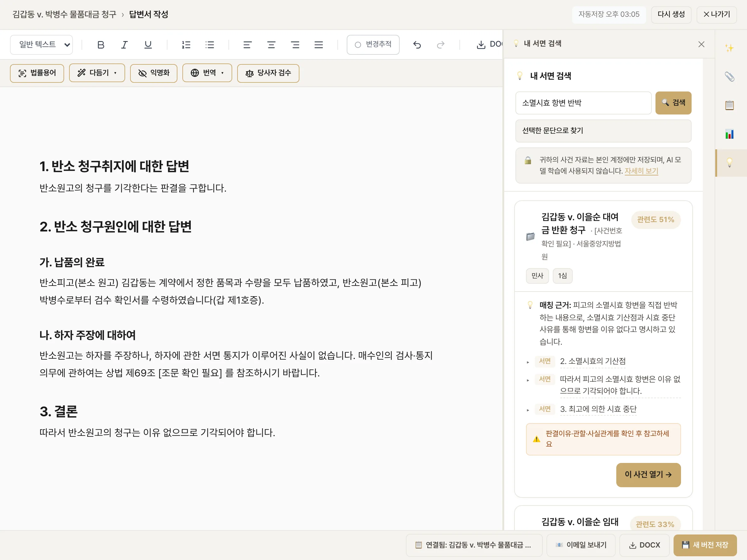Click the 익명화 button
This screenshot has height=560, width=747.
tap(154, 73)
